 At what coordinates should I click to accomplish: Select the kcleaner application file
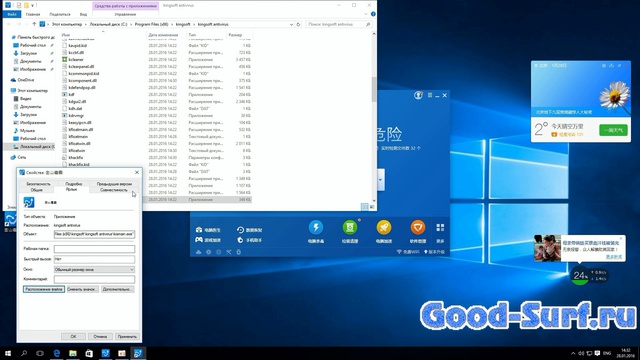pyautogui.click(x=76, y=60)
